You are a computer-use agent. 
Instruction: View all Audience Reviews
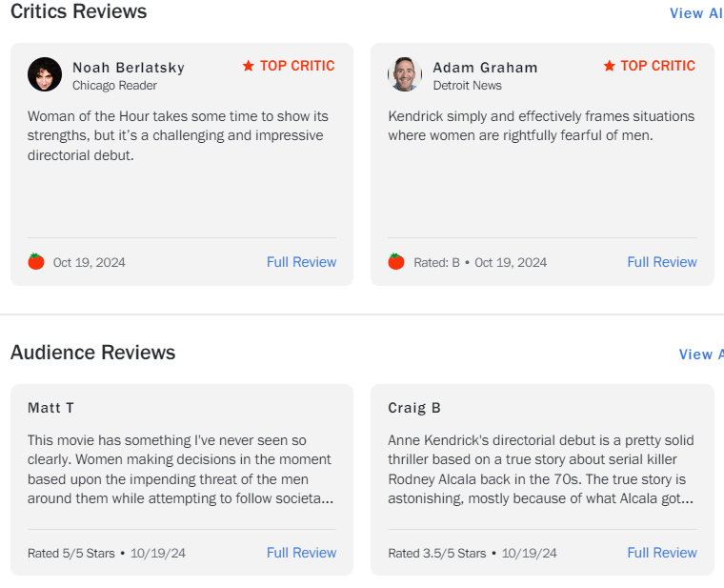point(700,355)
